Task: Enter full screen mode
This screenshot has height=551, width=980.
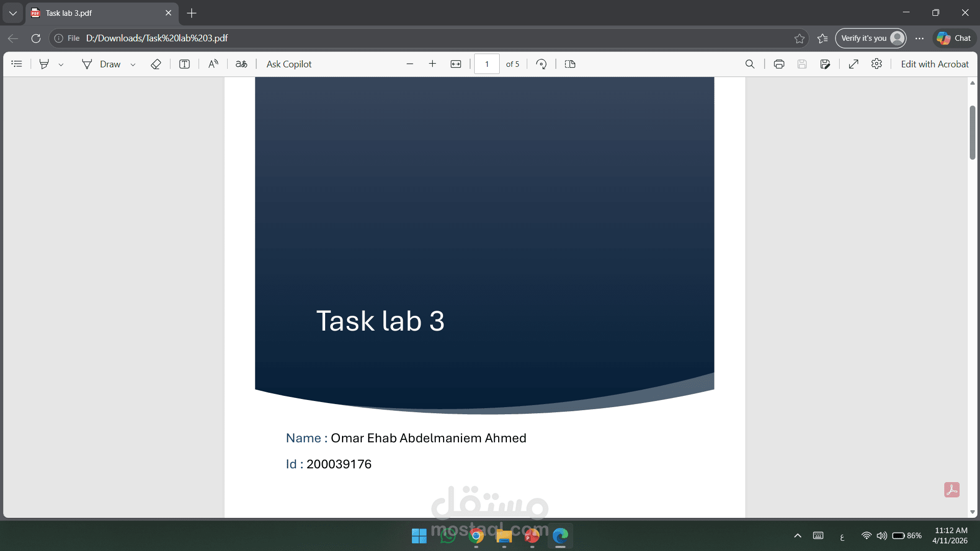Action: pos(853,64)
